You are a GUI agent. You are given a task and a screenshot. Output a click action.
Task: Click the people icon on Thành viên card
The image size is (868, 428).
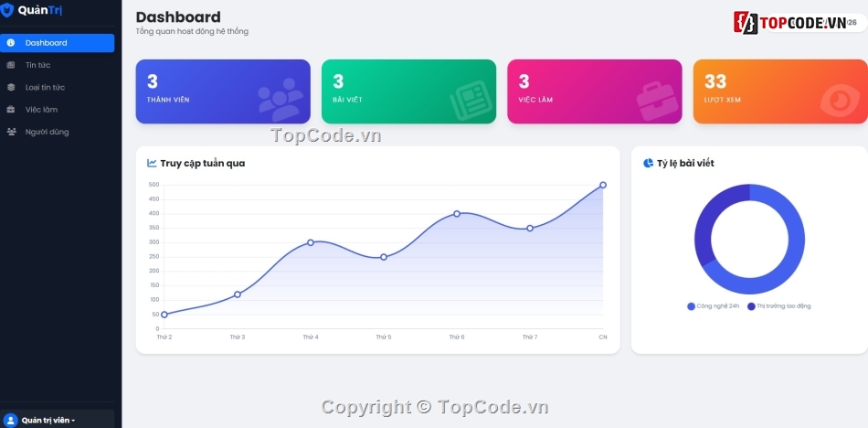tap(281, 100)
